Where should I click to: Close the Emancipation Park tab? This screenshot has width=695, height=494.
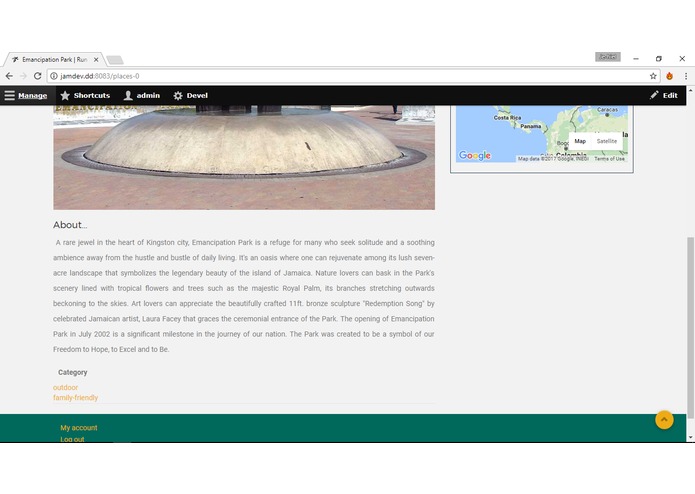point(96,59)
